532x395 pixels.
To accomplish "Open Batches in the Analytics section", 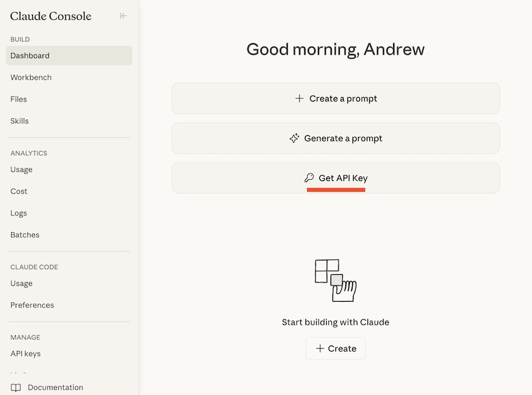I will (25, 235).
